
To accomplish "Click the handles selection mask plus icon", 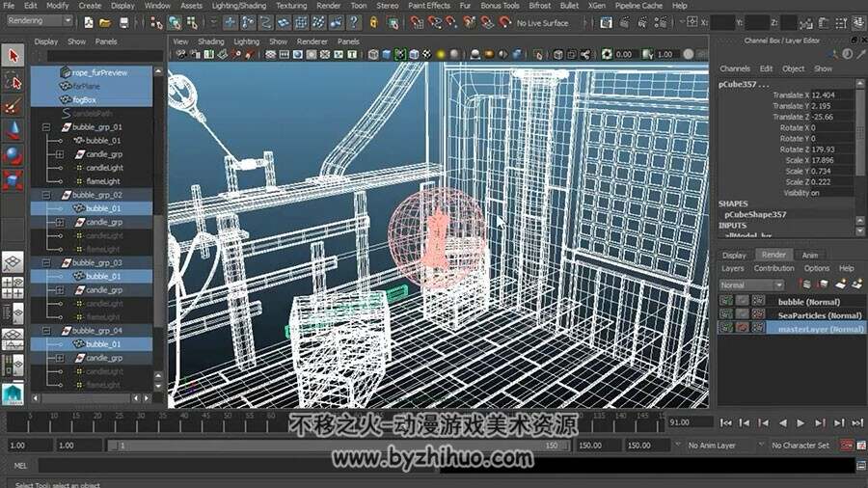I will pos(230,23).
